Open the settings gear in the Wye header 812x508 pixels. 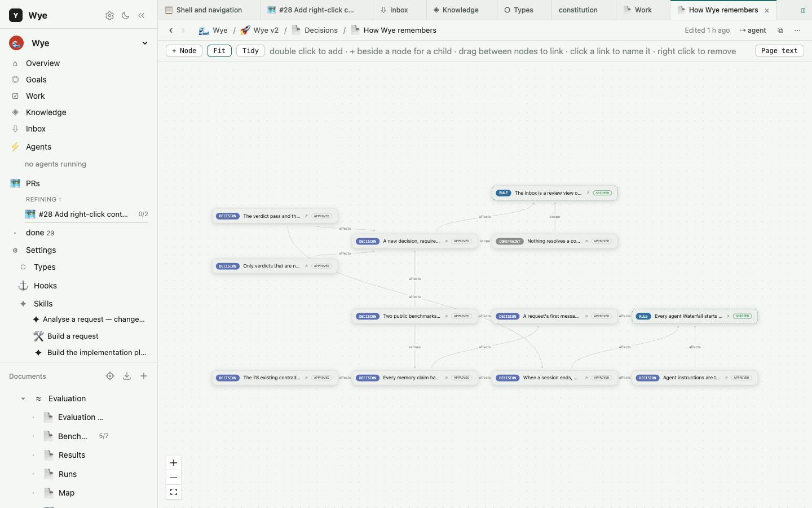coord(109,16)
